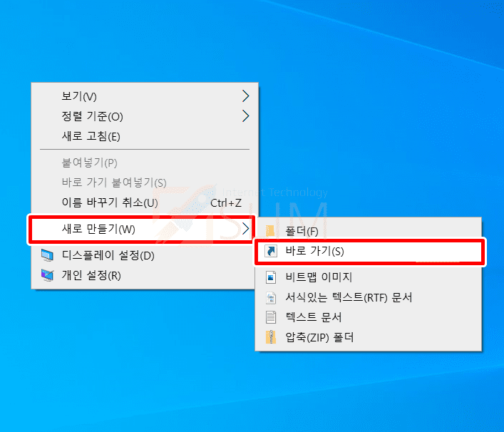Click the 서식있는 텍스트(RTF) 문서 icon

tap(271, 298)
